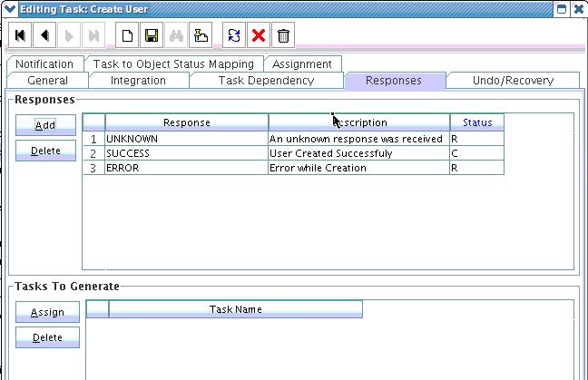Click 'An unknown response was received' description
The image size is (588, 380).
pos(358,139)
